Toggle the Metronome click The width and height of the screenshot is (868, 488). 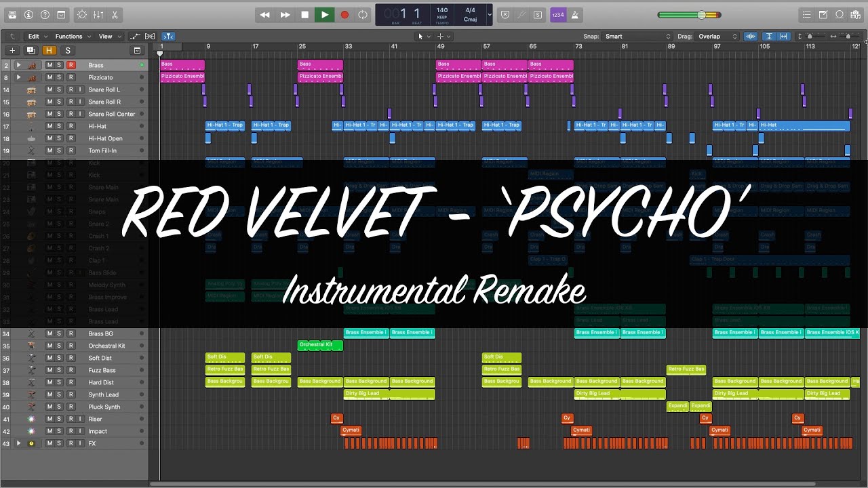tap(575, 14)
